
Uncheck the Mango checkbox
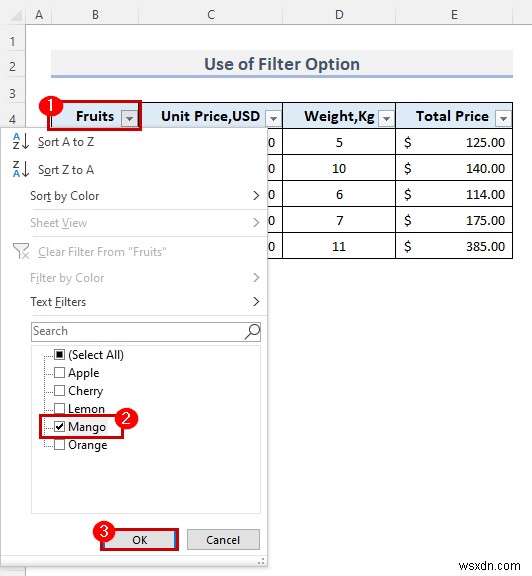tap(60, 426)
